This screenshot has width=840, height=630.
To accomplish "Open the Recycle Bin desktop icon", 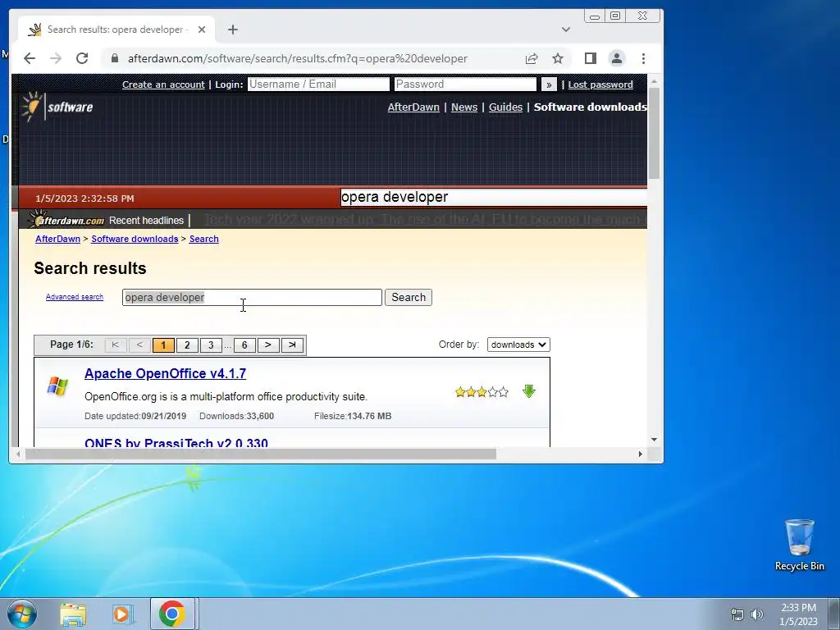I will pos(799,545).
